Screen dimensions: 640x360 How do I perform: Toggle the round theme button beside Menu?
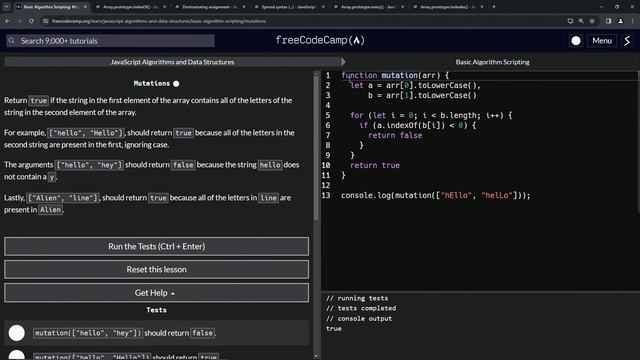[576, 41]
